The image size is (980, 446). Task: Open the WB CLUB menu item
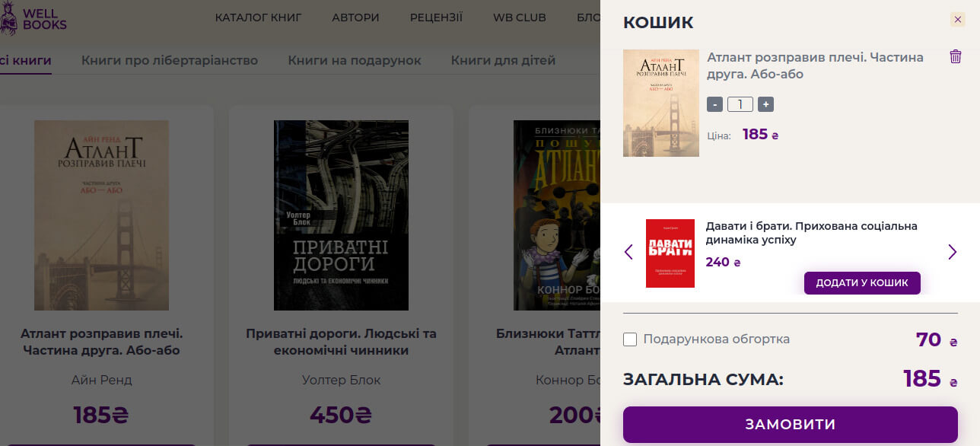click(x=520, y=18)
